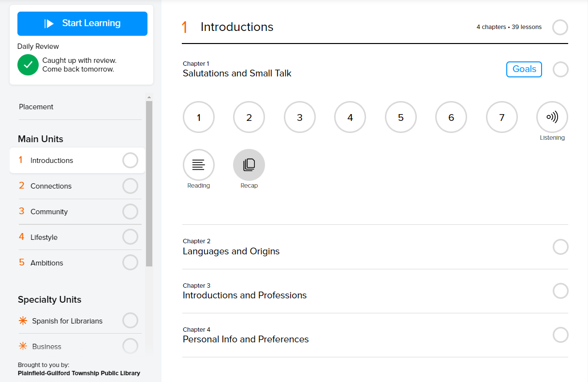Click the sidebar scrollbar up arrow
588x382 pixels.
point(149,97)
